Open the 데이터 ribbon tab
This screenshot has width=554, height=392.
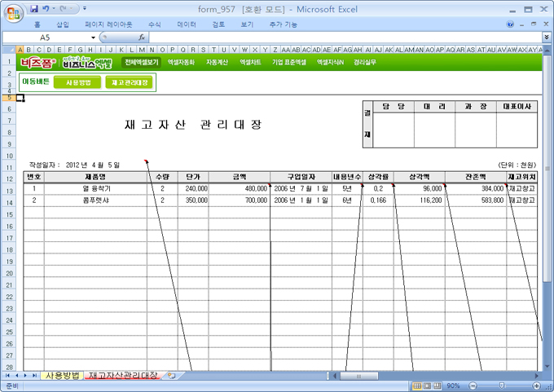(187, 24)
